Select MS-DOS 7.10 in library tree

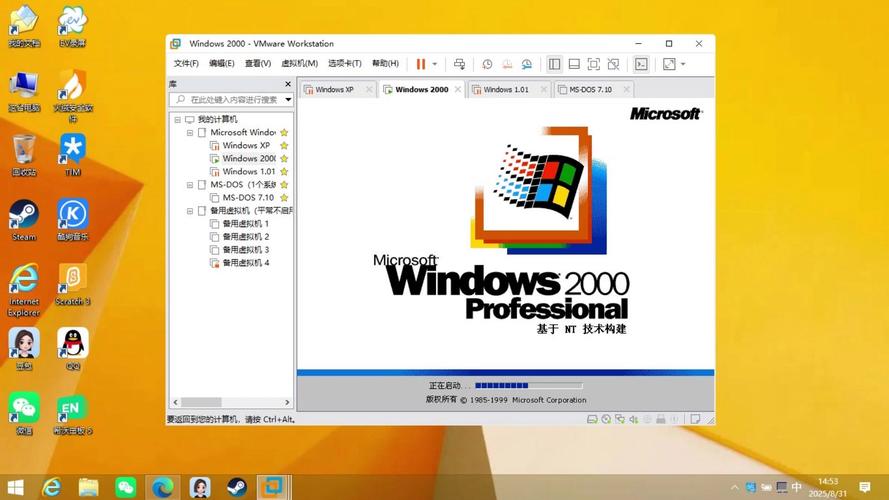tap(248, 198)
